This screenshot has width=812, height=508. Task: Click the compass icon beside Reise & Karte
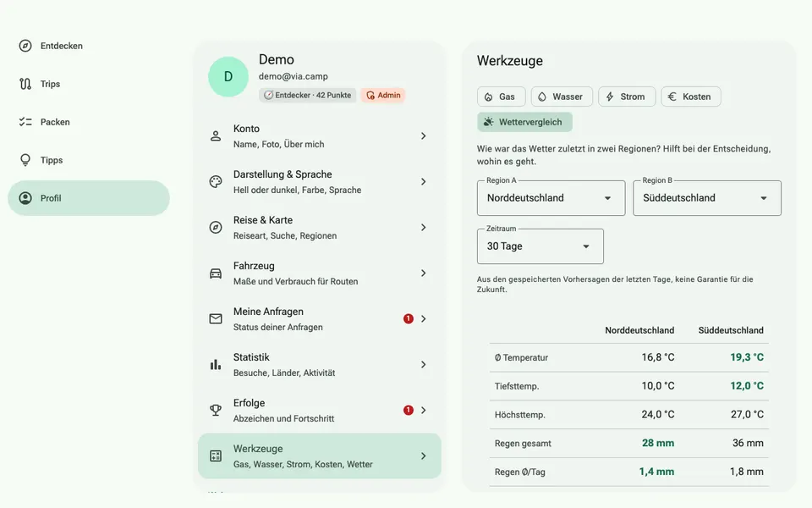(x=216, y=227)
